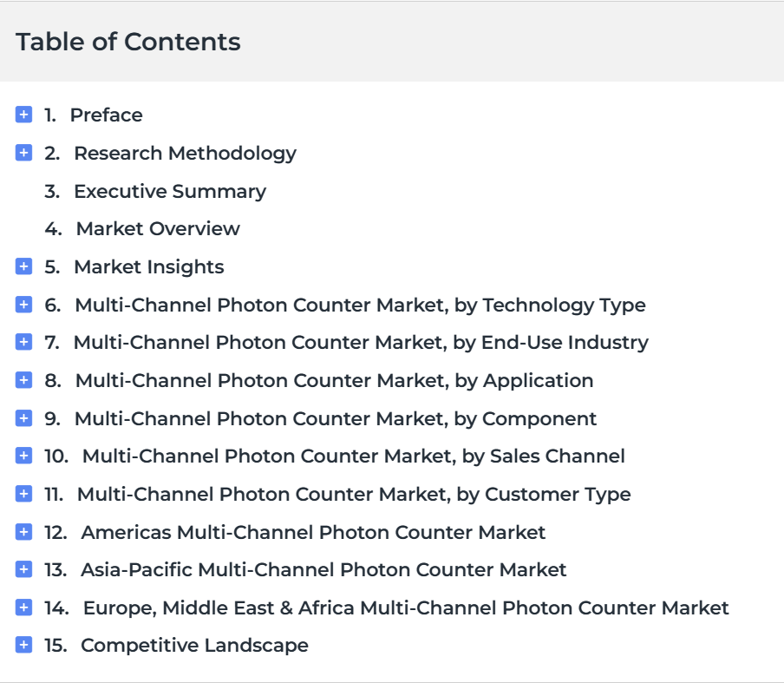Select the Preface title text
This screenshot has height=683, width=784.
[106, 115]
